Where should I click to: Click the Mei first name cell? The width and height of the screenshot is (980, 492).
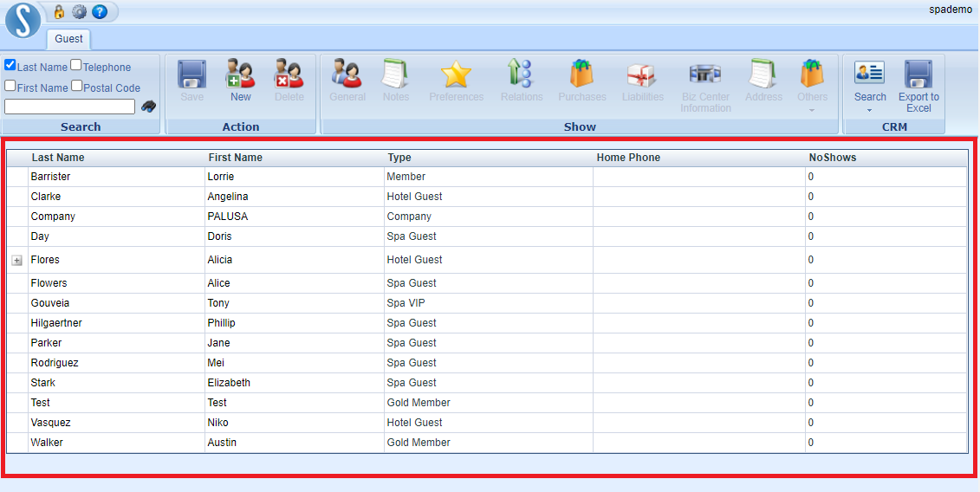[x=295, y=363]
